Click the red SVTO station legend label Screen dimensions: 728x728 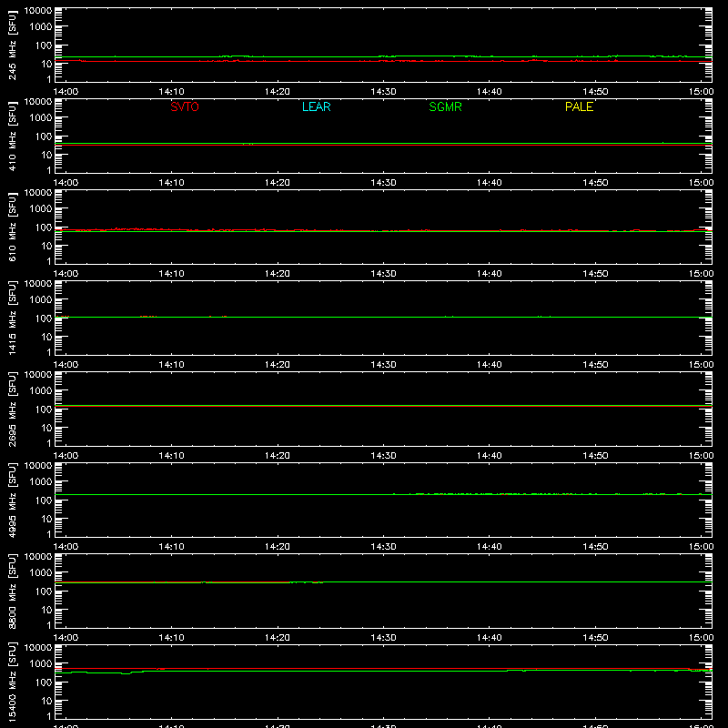click(x=185, y=106)
